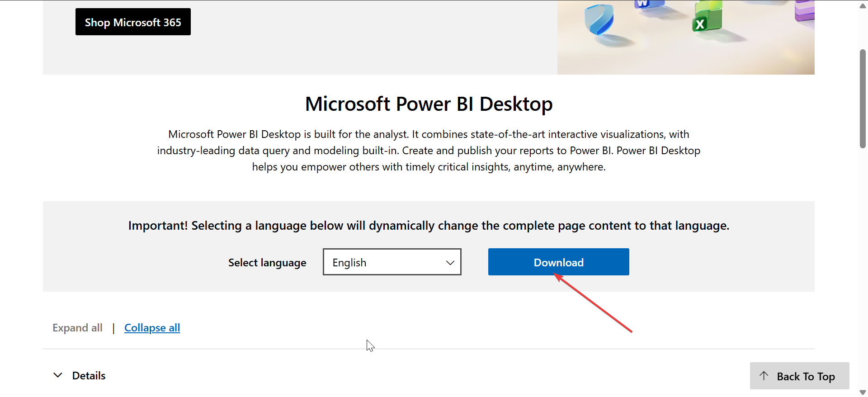Click the blue Defender shield icon
Screen dimensions: 868x397
[599, 20]
